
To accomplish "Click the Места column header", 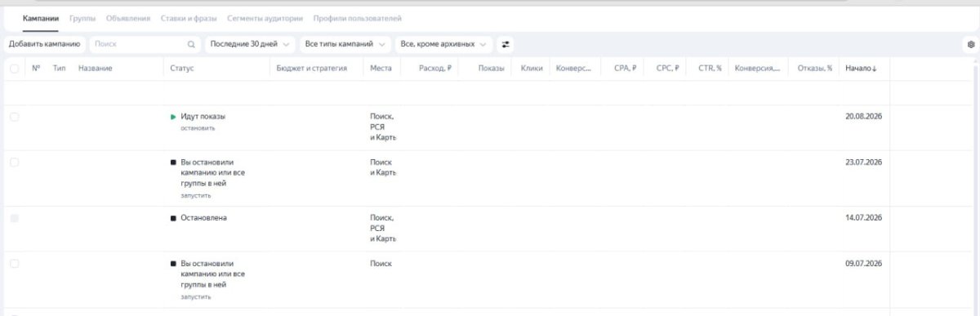I will coord(381,69).
